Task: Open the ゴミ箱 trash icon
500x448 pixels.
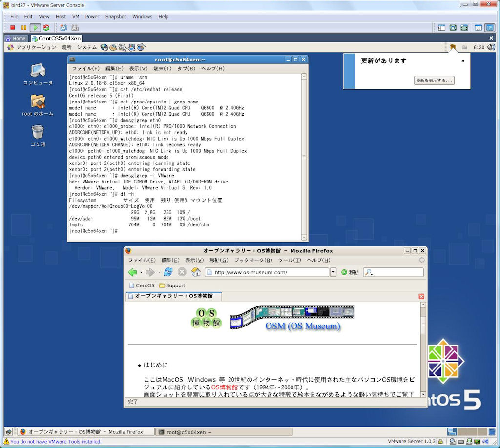Action: click(38, 136)
